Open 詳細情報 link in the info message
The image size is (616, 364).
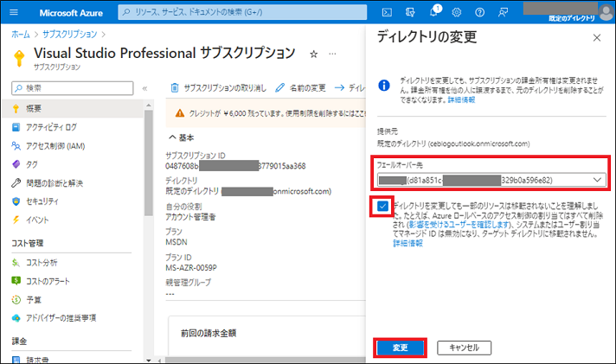coord(461,99)
